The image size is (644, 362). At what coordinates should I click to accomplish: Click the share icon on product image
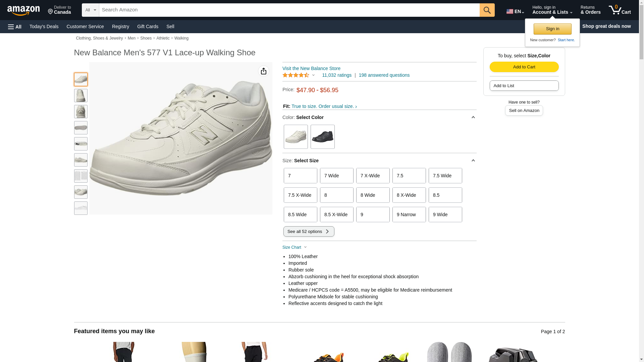pyautogui.click(x=264, y=71)
